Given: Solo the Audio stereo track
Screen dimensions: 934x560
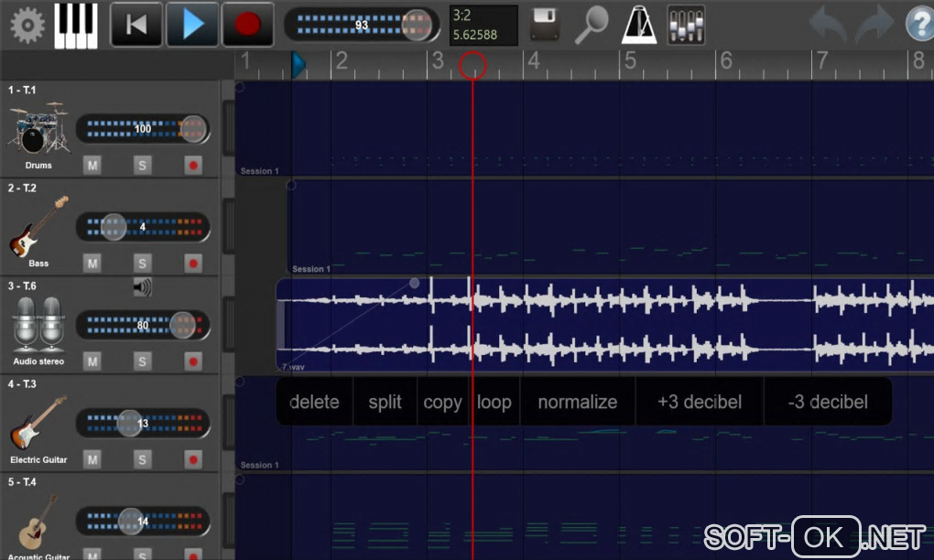Looking at the screenshot, I should (142, 361).
